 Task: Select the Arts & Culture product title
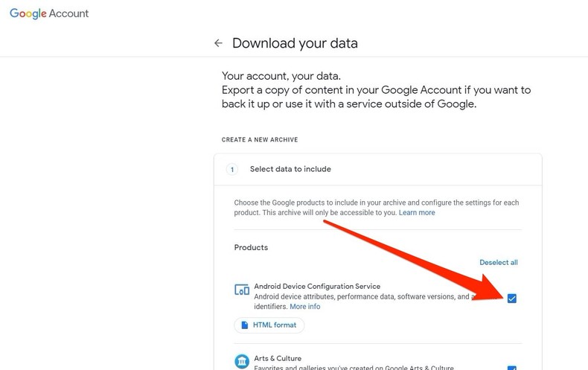click(x=278, y=358)
